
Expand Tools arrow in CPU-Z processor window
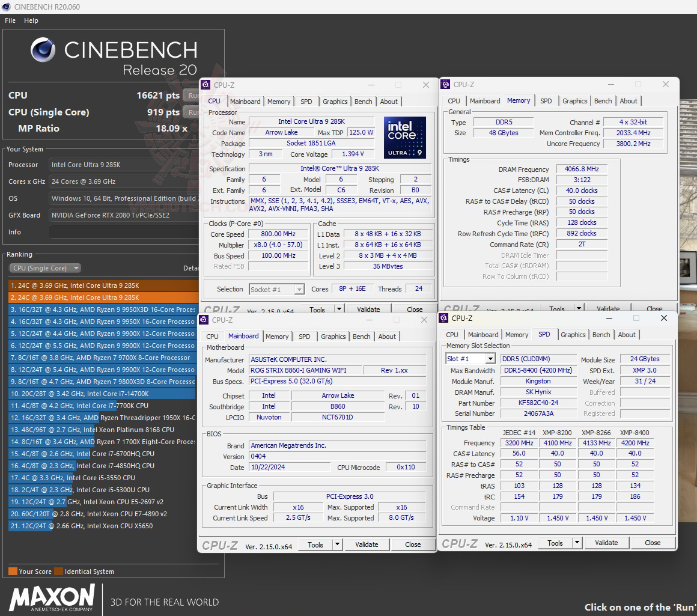pyautogui.click(x=339, y=309)
